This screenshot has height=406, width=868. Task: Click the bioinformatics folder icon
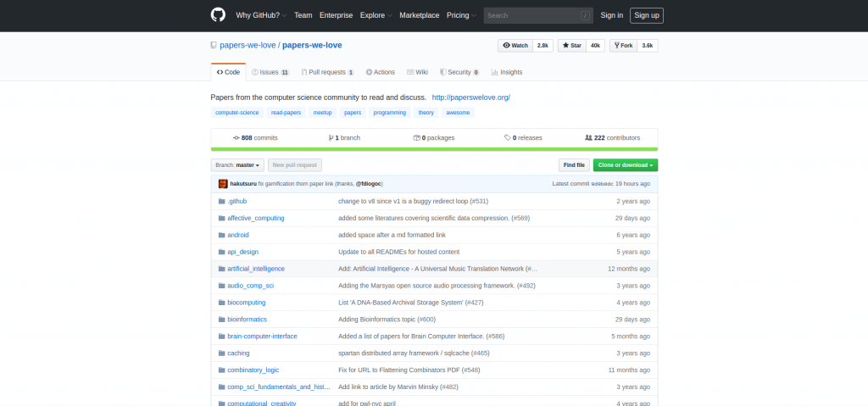[221, 320]
